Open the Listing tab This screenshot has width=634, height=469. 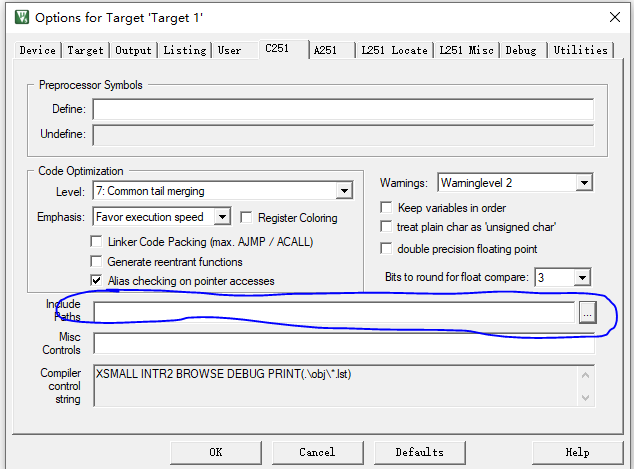tap(185, 50)
